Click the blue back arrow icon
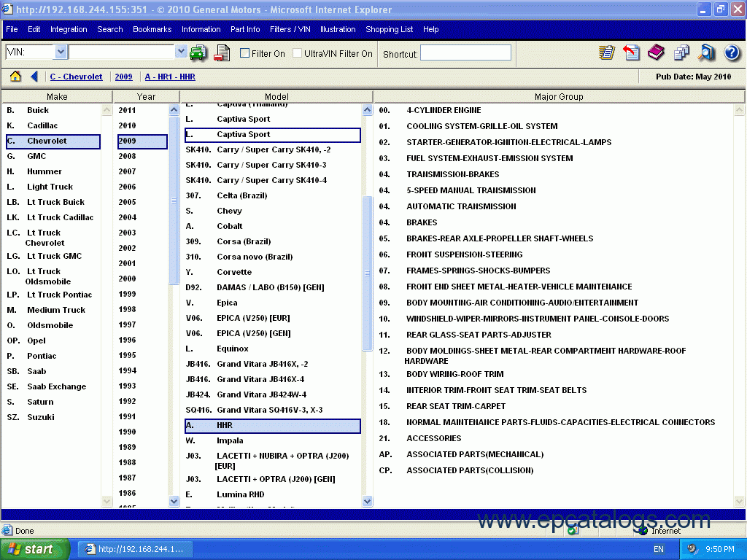This screenshot has height=560, width=747. coord(34,77)
